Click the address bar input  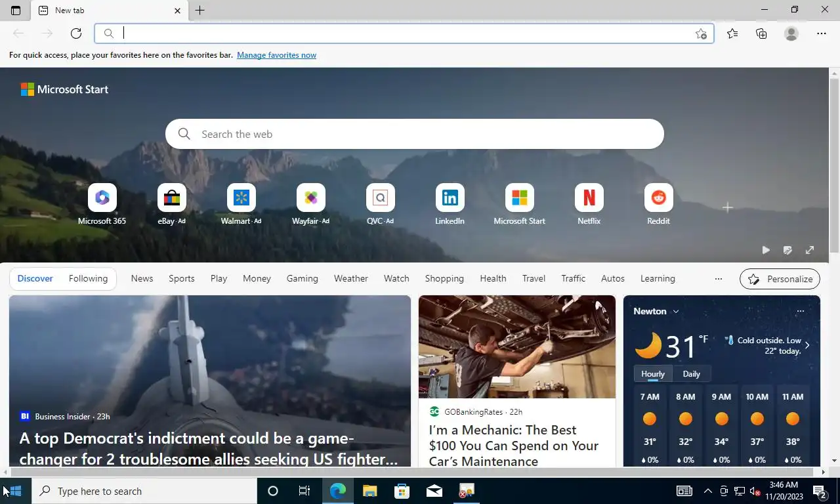click(x=404, y=33)
